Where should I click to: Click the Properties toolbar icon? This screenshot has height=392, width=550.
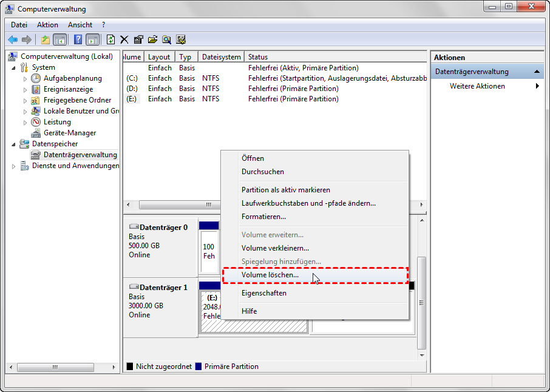138,39
